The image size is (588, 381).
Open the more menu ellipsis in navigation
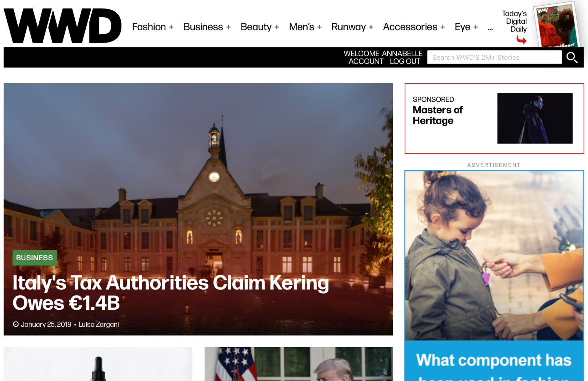490,29
